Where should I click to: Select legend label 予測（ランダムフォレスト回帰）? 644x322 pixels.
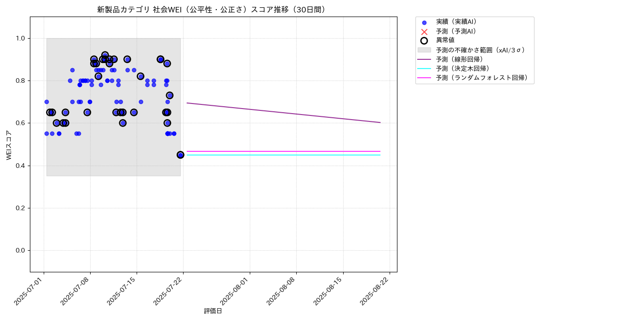tap(483, 78)
